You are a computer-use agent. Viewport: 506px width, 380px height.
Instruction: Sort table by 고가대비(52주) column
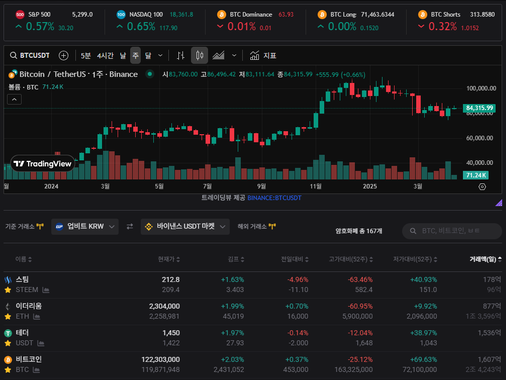click(351, 259)
